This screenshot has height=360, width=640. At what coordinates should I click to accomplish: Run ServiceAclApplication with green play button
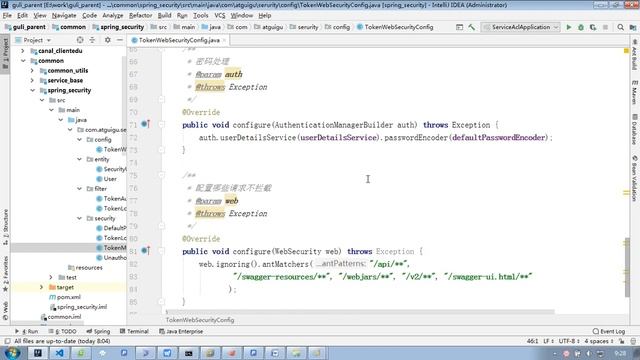pyautogui.click(x=569, y=27)
